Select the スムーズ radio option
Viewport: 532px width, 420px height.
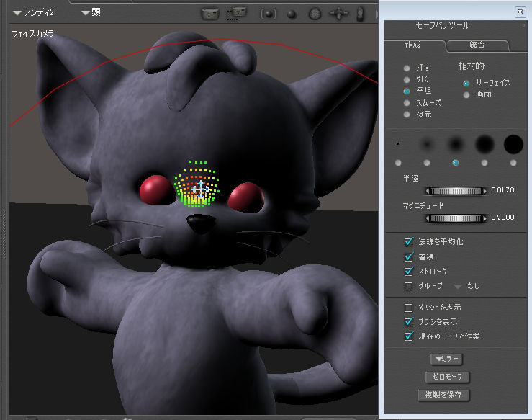(407, 103)
